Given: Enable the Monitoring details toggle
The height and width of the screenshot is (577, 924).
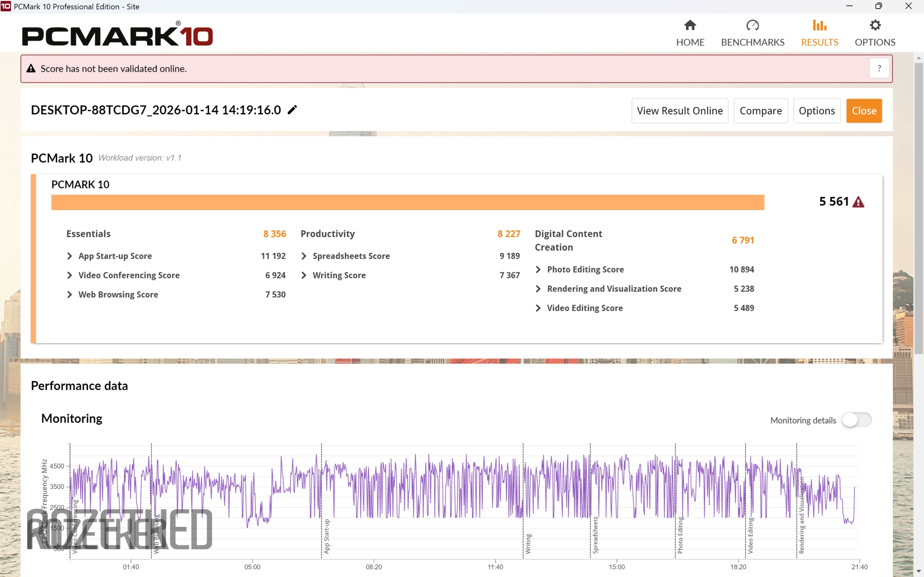Looking at the screenshot, I should point(856,420).
